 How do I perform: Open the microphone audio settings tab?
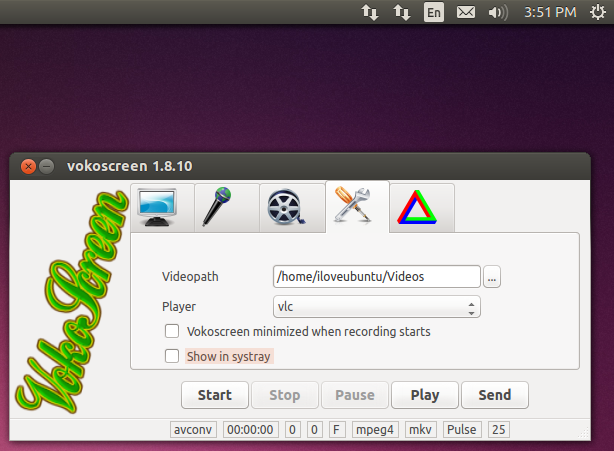click(227, 208)
